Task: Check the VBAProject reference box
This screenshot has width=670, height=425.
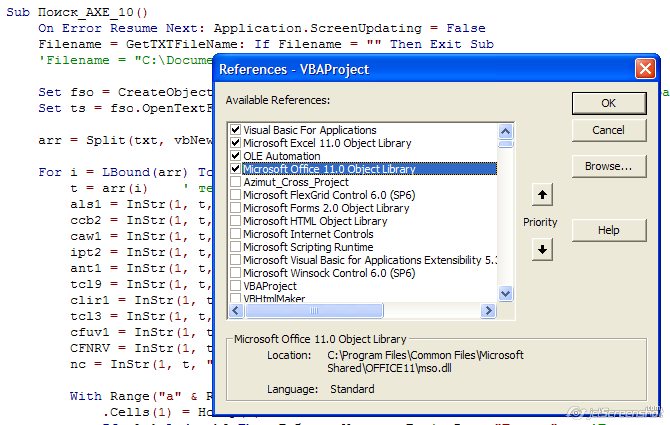Action: (235, 286)
